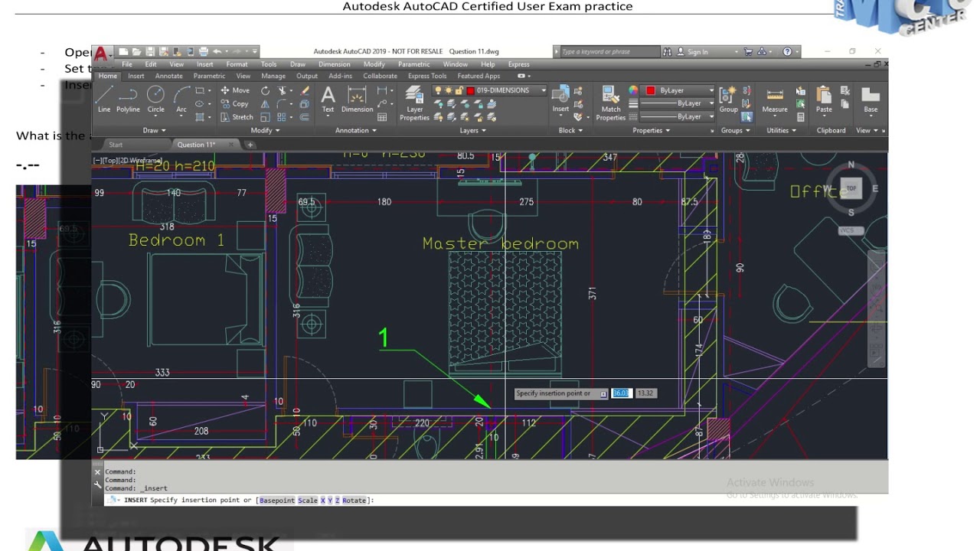980x551 pixels.
Task: Click the Copy tool
Action: [235, 104]
